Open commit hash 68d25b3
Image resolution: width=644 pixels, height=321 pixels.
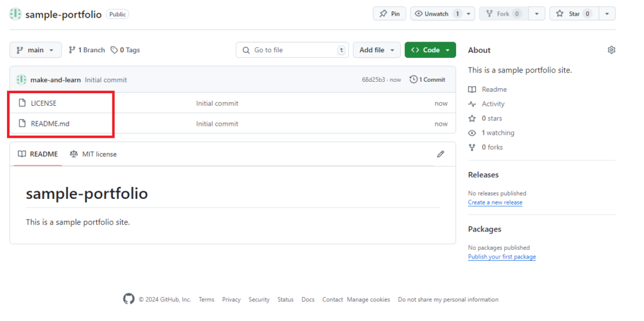point(374,80)
